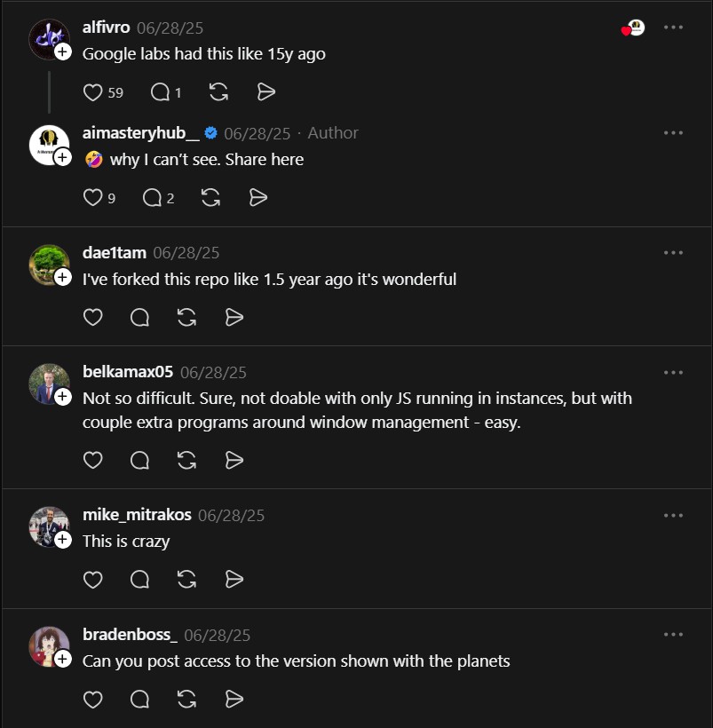
Task: Reply to belkamax05's comment
Action: click(x=139, y=460)
